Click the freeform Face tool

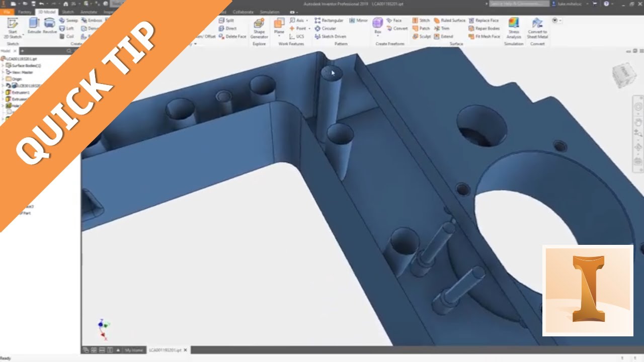tap(394, 21)
